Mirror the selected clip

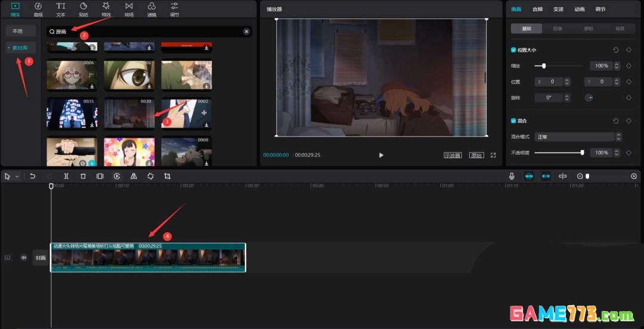tap(134, 176)
